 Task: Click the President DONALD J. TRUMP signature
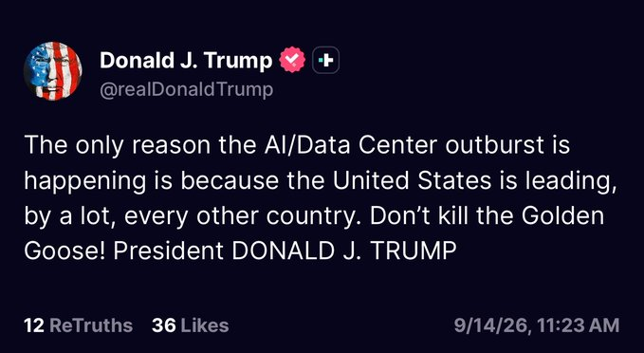[285, 251]
